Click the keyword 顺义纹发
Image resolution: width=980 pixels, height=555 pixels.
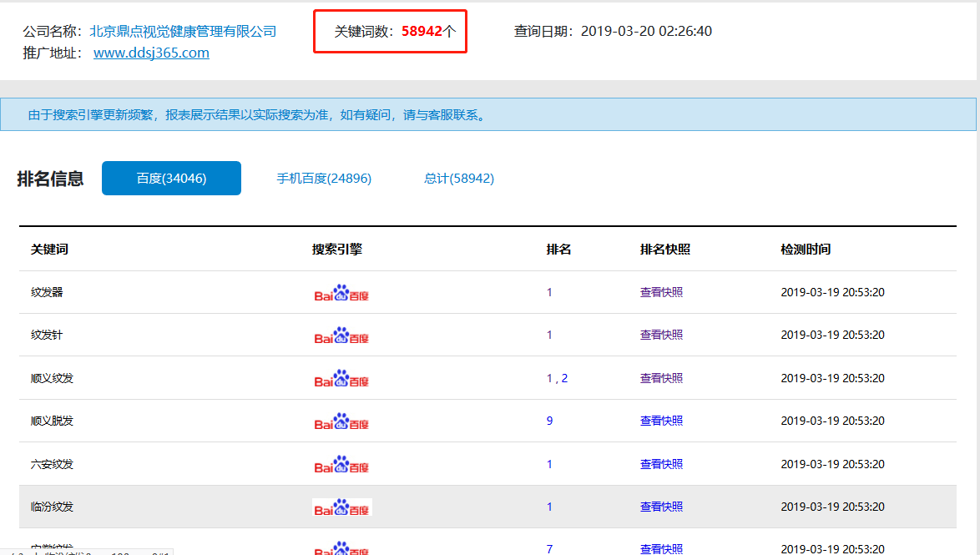(x=52, y=378)
